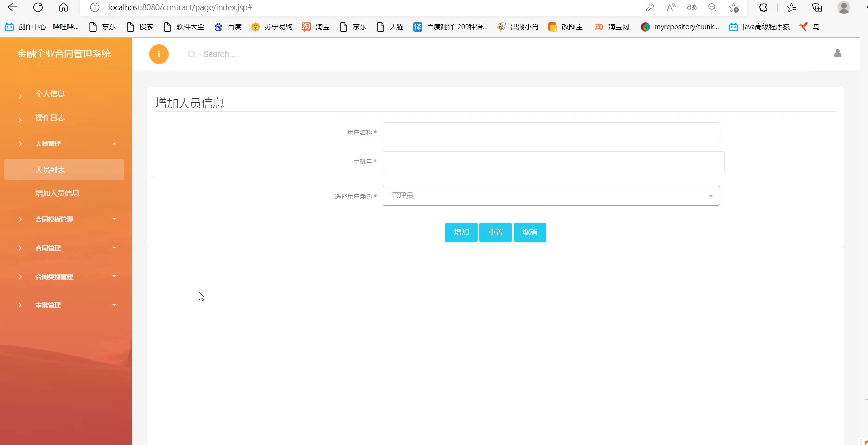The image size is (868, 445).
Task: Click the zoom magnifier icon
Action: [x=713, y=7]
